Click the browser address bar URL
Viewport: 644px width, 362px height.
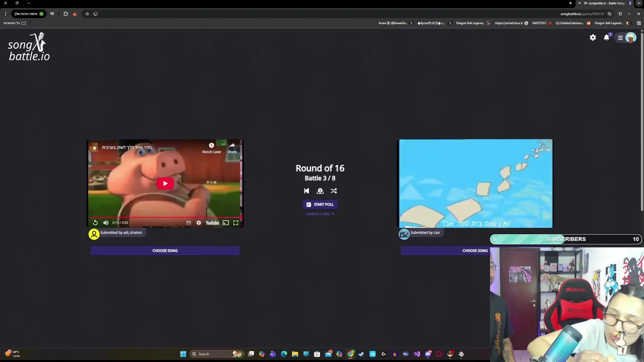point(582,14)
